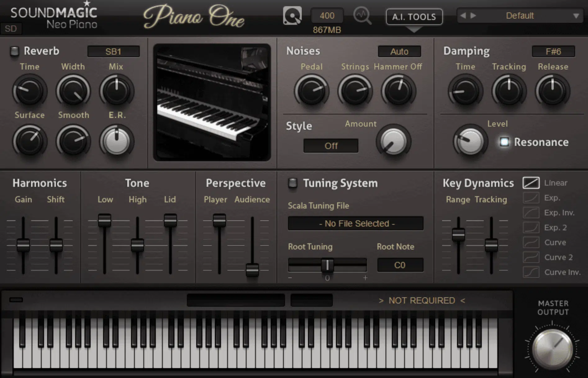Screen dimensions: 588x378
Task: Click the A.I. TOOLS button
Action: tap(414, 16)
